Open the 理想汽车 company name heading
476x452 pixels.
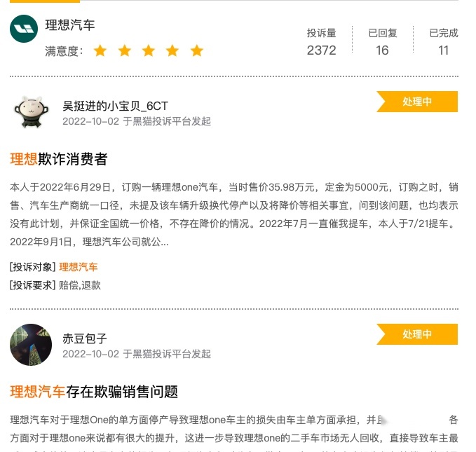tap(70, 25)
